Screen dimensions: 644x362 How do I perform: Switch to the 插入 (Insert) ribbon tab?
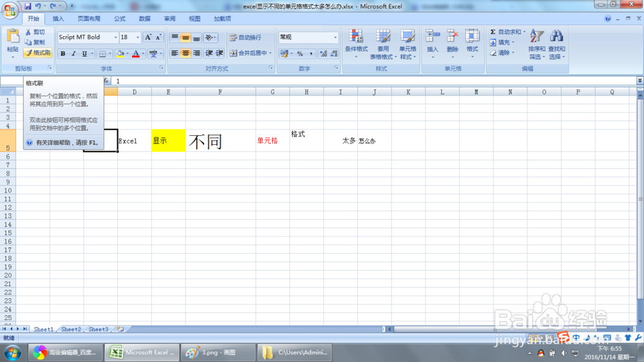click(x=59, y=19)
